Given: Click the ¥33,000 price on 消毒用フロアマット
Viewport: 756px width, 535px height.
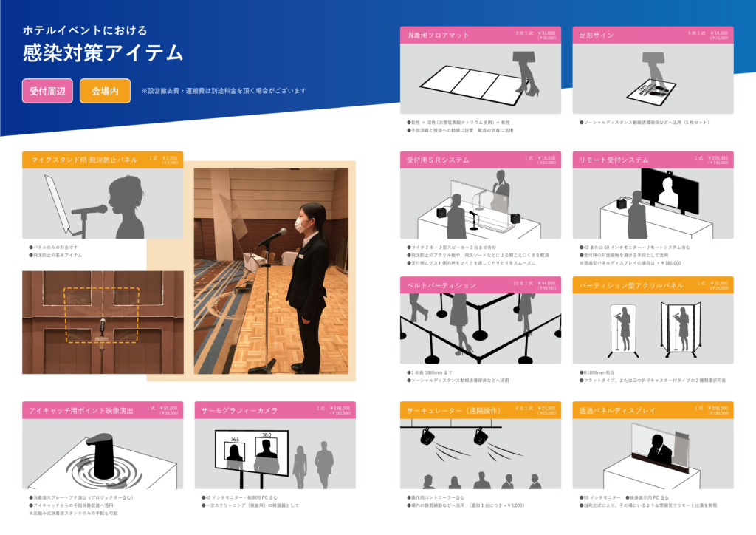Looking at the screenshot, I should coord(547,33).
